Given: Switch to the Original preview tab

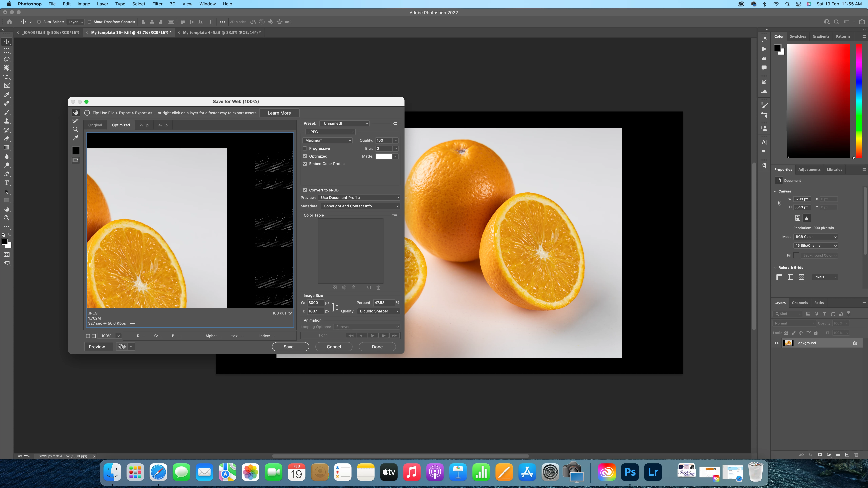Looking at the screenshot, I should [x=95, y=125].
